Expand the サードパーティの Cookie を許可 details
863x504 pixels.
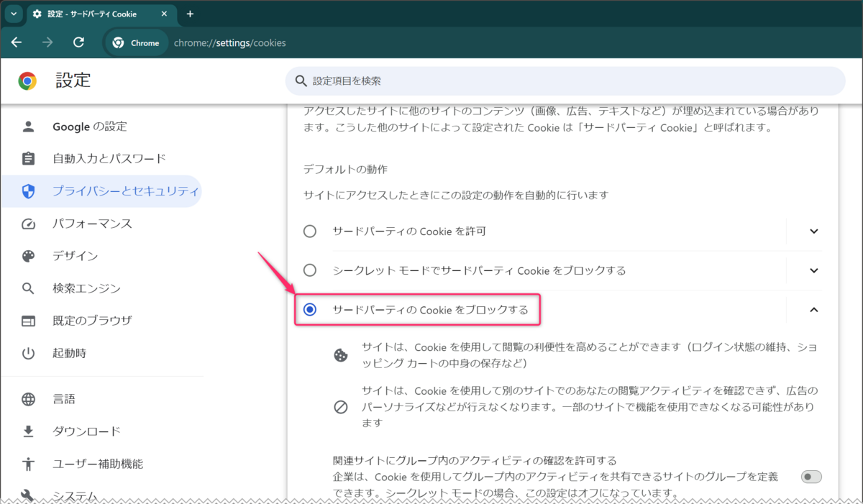click(x=813, y=231)
